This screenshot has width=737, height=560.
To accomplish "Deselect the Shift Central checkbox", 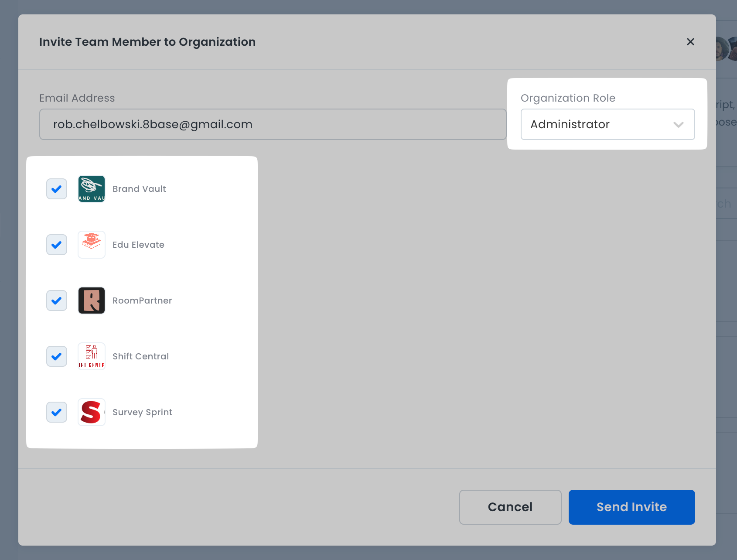I will coord(57,356).
